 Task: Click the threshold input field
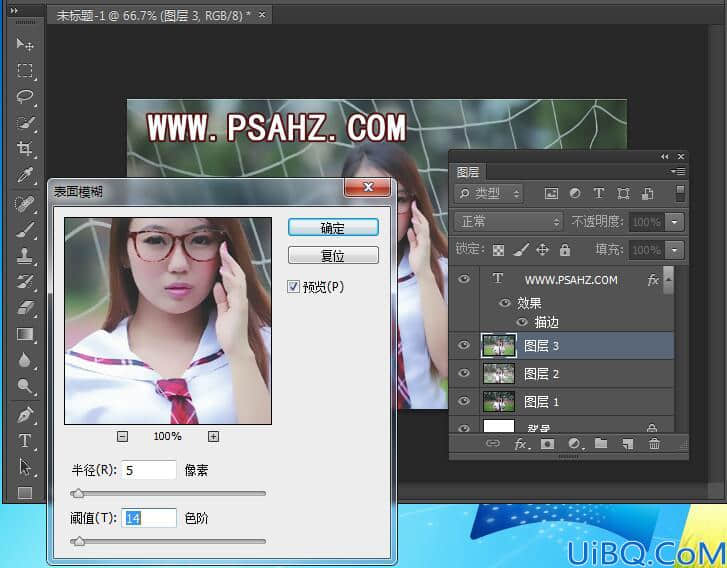tap(149, 518)
